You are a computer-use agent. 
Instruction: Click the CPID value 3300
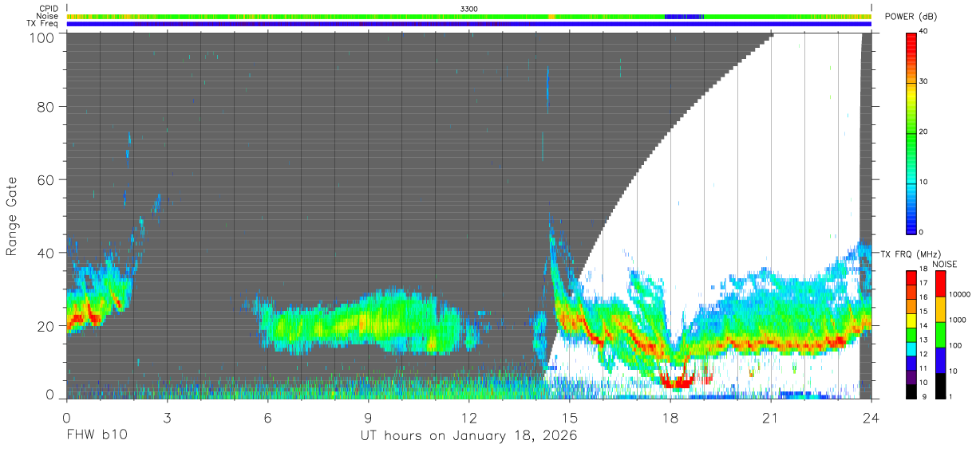coord(469,9)
